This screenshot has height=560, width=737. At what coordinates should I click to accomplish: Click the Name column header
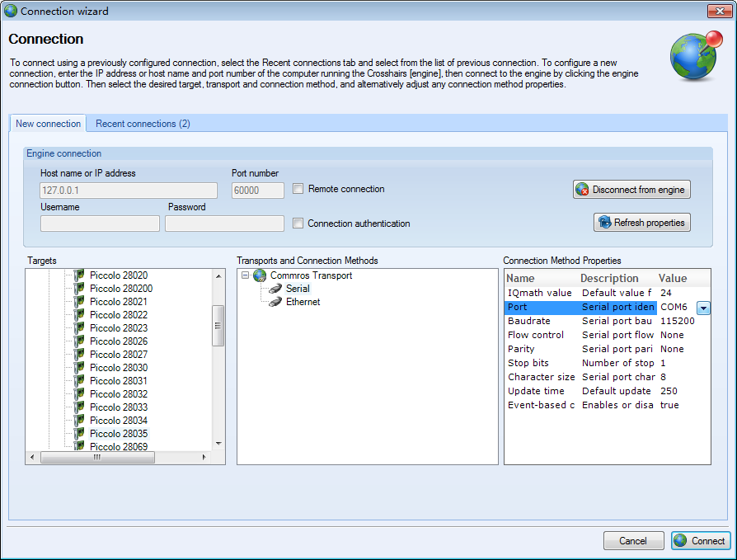520,279
